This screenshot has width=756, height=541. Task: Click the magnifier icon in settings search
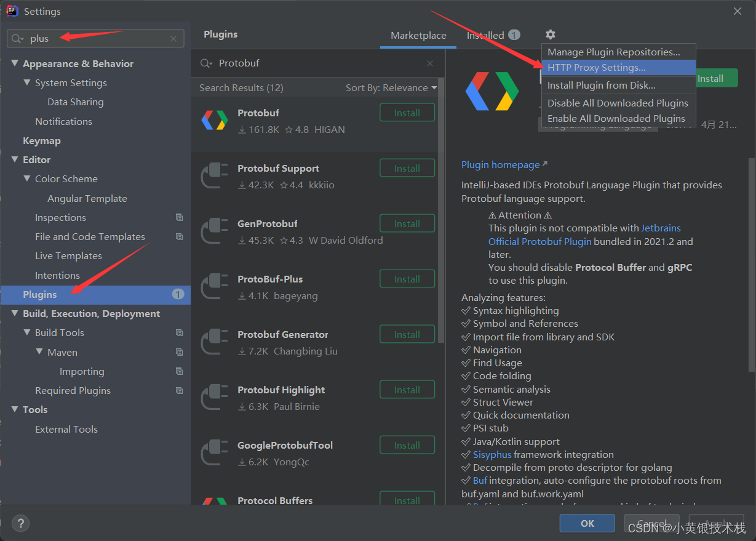point(18,39)
